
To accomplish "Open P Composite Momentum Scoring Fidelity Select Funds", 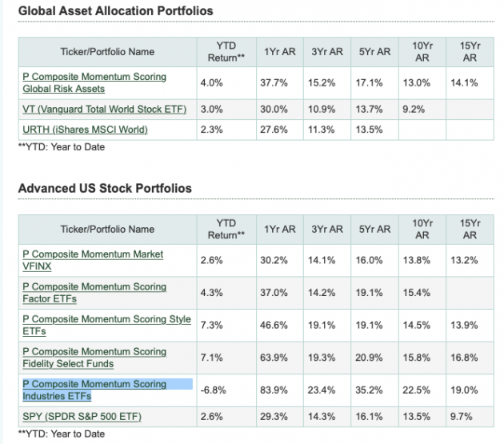I will click(x=94, y=358).
